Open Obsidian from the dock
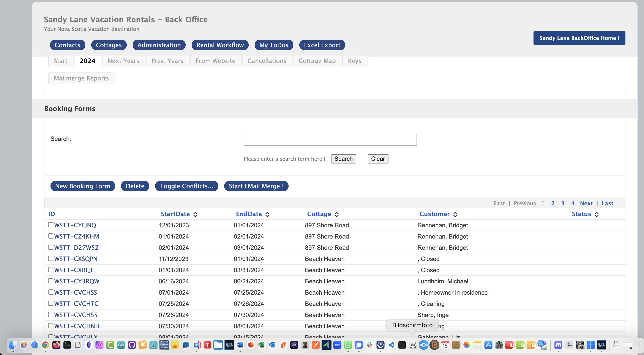Viewport: 644px width, 355px height. click(x=89, y=345)
